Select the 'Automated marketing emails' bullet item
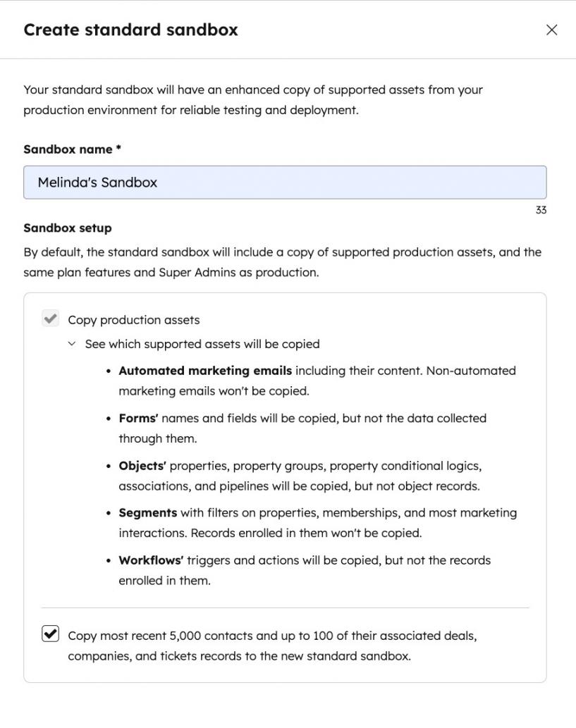The image size is (576, 728). click(317, 381)
